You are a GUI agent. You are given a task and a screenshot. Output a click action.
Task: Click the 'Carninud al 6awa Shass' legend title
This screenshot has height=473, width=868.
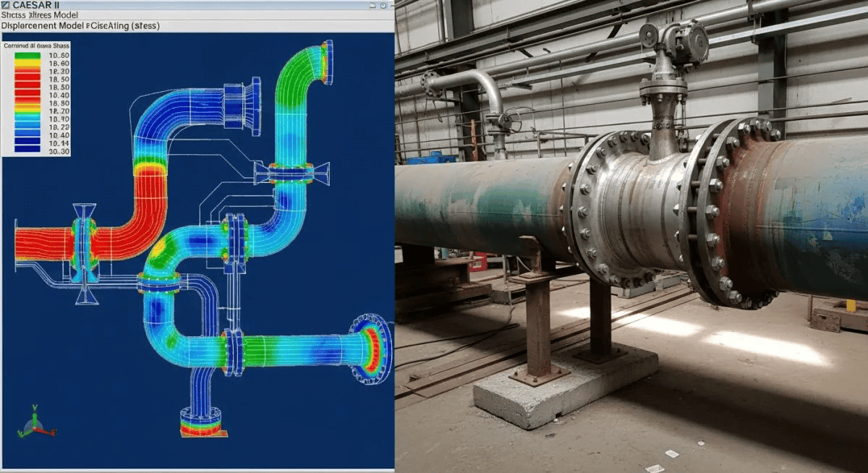point(36,46)
